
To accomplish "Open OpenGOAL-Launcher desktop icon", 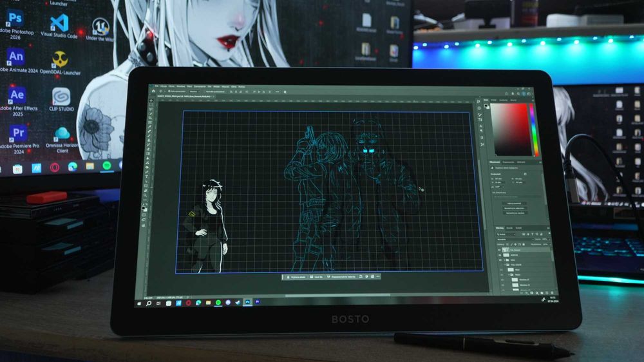I will point(60,59).
